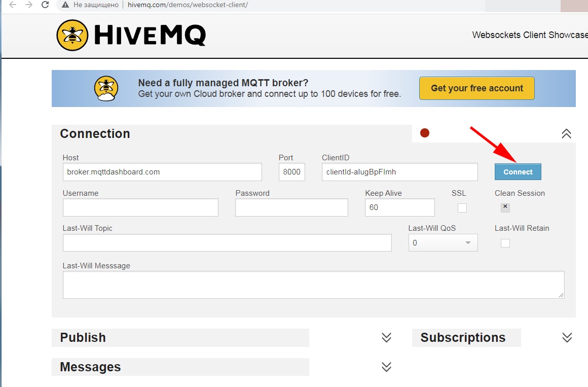The width and height of the screenshot is (588, 387).
Task: Expand the Subscriptions panel chevron
Action: tap(567, 337)
